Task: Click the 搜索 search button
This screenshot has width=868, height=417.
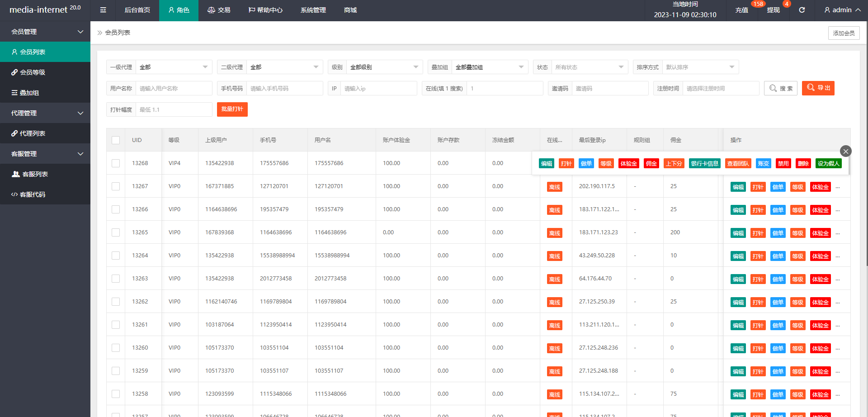Action: pos(781,88)
